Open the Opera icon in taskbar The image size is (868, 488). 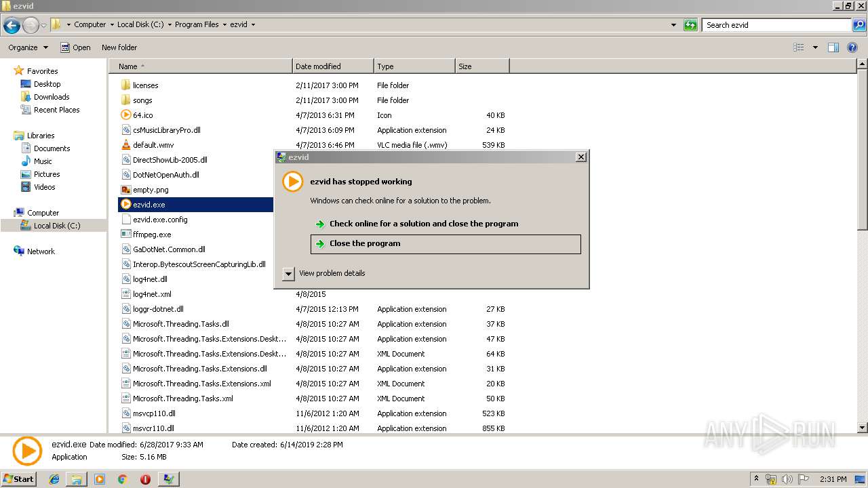tap(145, 479)
